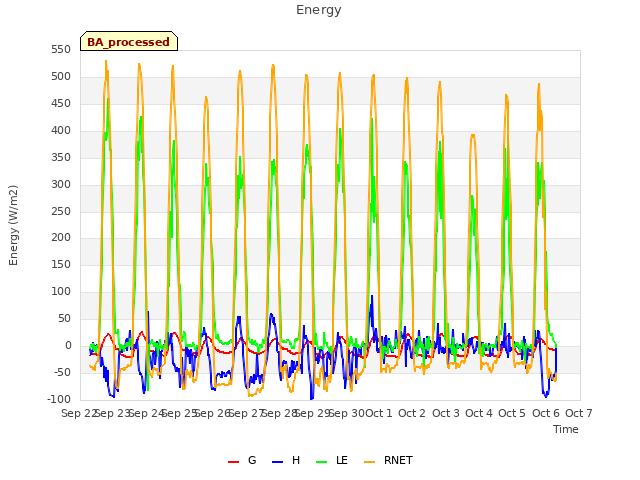
Task: Click the Oct 2 x-axis tick label
Action: click(412, 413)
